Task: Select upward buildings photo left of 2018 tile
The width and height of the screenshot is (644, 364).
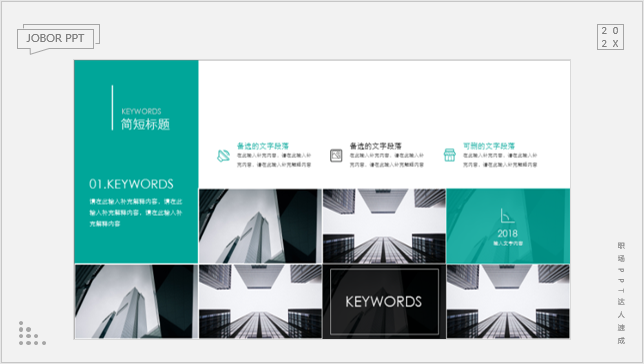Action: (x=384, y=226)
